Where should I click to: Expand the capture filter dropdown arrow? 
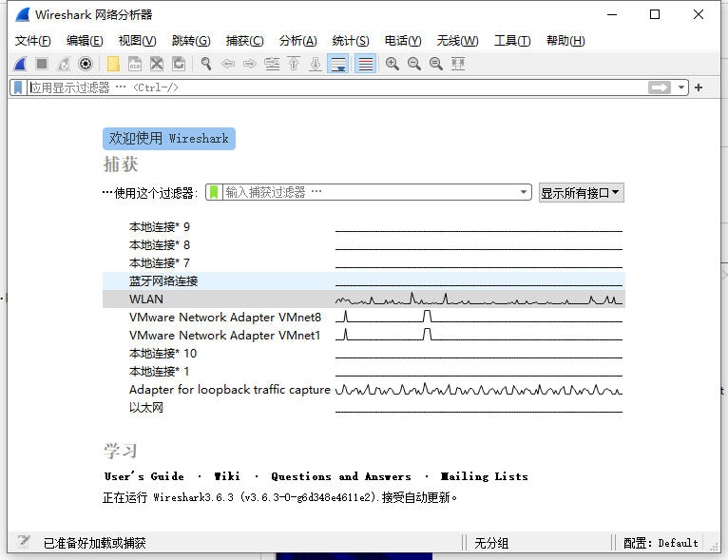[524, 192]
